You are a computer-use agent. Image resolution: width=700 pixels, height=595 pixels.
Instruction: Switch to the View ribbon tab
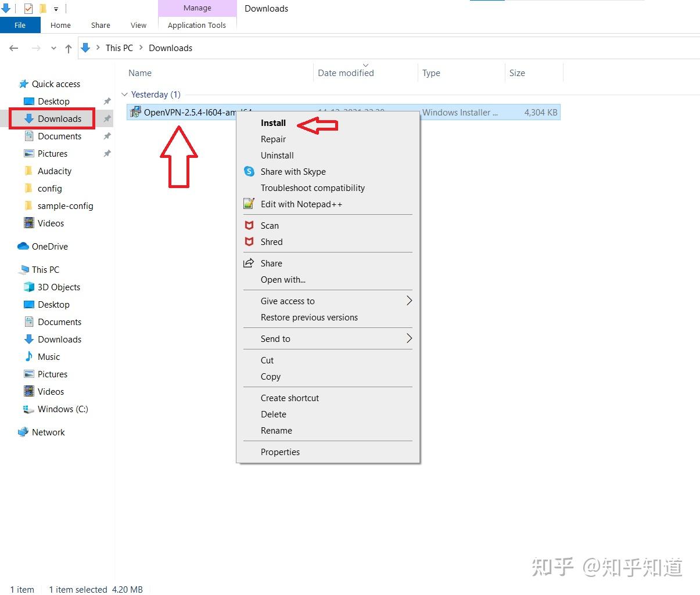pos(139,25)
